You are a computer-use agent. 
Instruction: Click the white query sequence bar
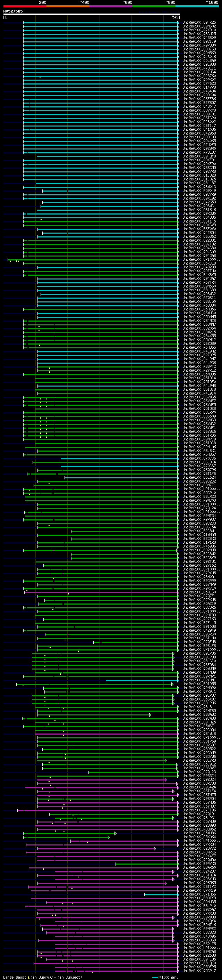coord(92,14)
